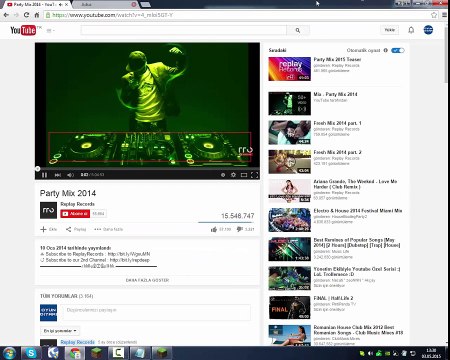
Task: Switch player to theater mode
Action: 244,175
